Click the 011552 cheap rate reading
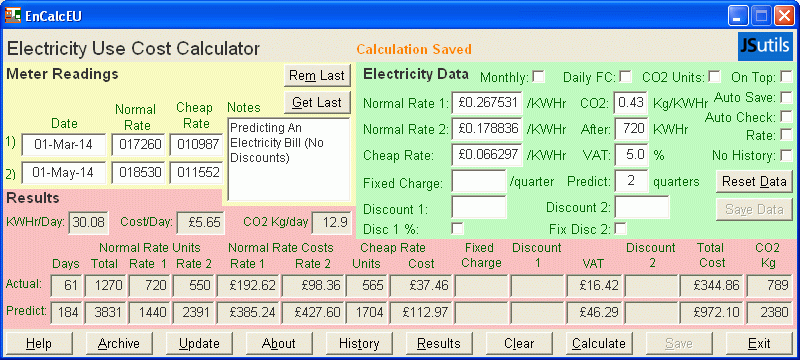The height and width of the screenshot is (360, 800). [x=196, y=173]
